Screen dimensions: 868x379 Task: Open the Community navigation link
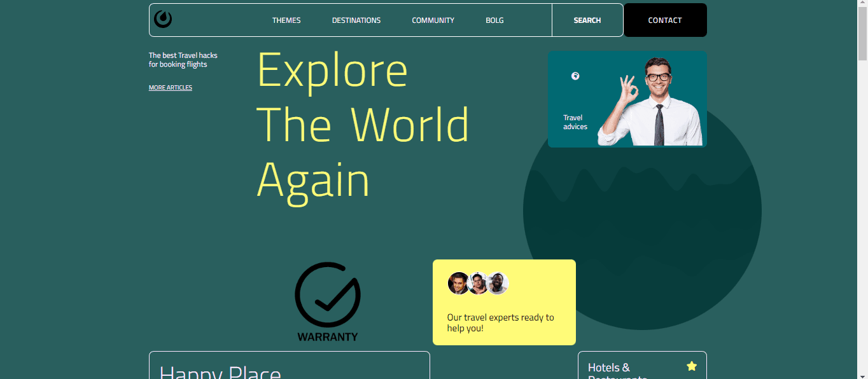[x=433, y=20]
